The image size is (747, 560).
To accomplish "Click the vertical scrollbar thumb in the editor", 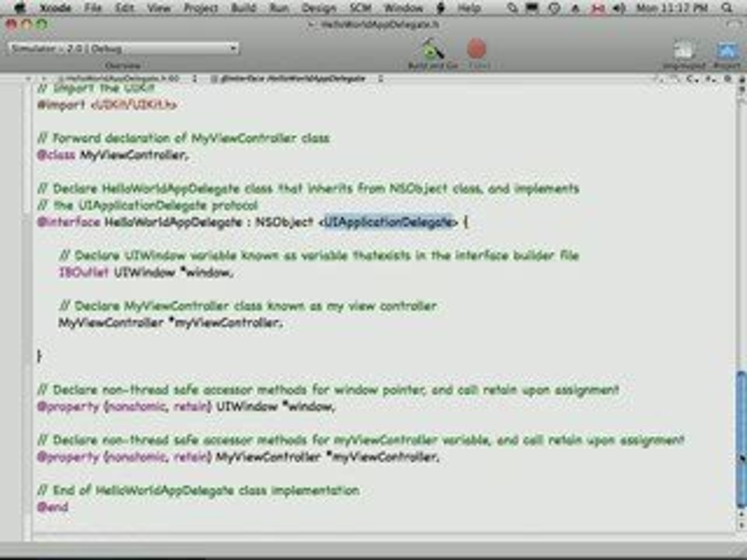I will [x=741, y=440].
